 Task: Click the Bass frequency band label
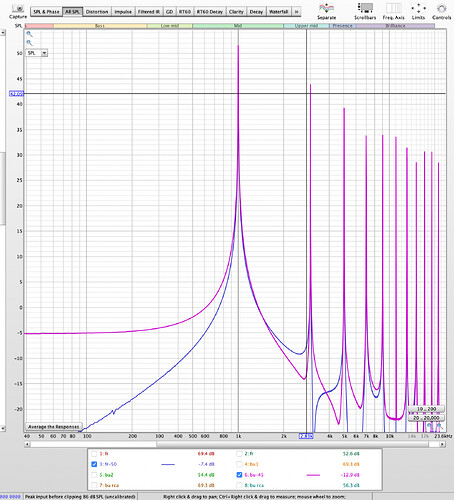100,26
